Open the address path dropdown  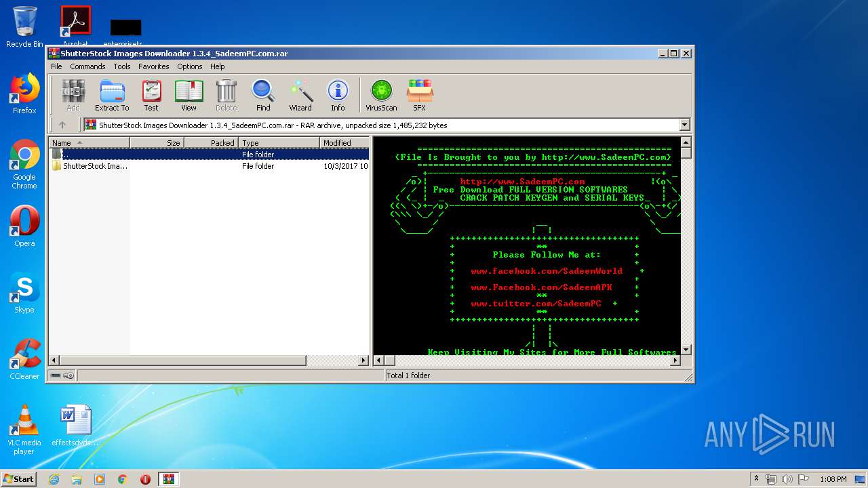[x=684, y=125]
